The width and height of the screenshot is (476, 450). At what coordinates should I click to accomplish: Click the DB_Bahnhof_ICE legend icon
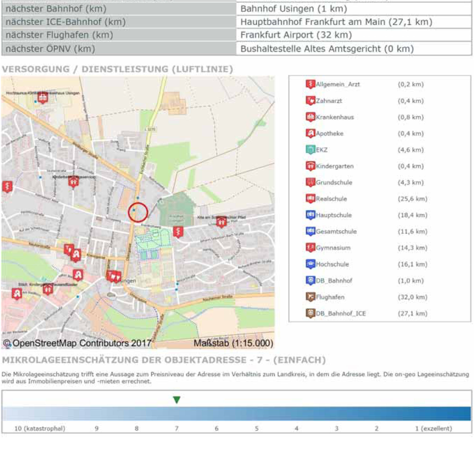[310, 313]
